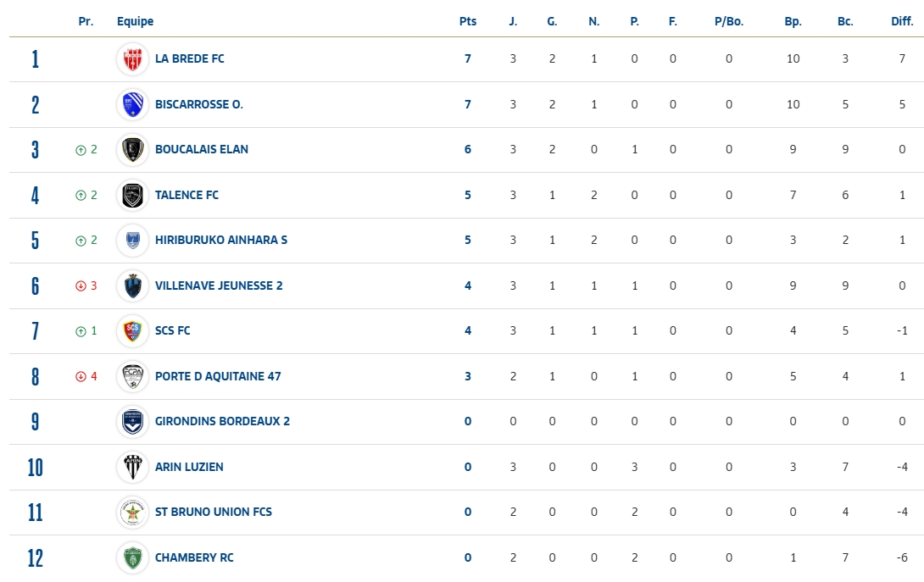Screen dimensions: 924x582
Task: Select the Chambery RC green crest
Action: click(x=132, y=557)
